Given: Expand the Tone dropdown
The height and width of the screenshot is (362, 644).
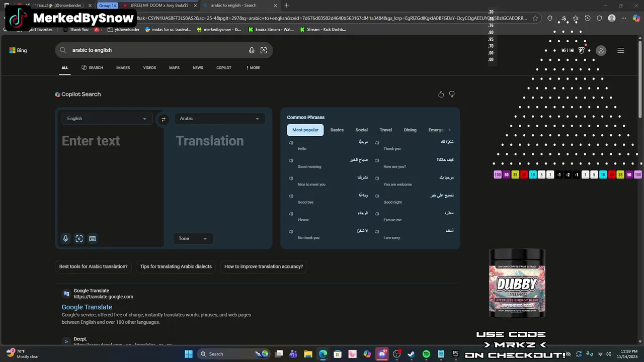Looking at the screenshot, I should pyautogui.click(x=193, y=238).
